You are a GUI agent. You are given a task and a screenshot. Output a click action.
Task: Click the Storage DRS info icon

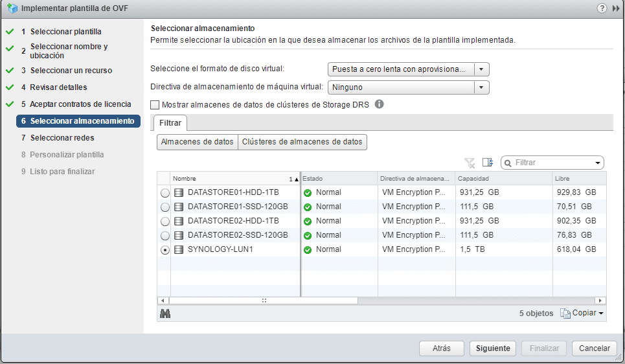pos(380,104)
